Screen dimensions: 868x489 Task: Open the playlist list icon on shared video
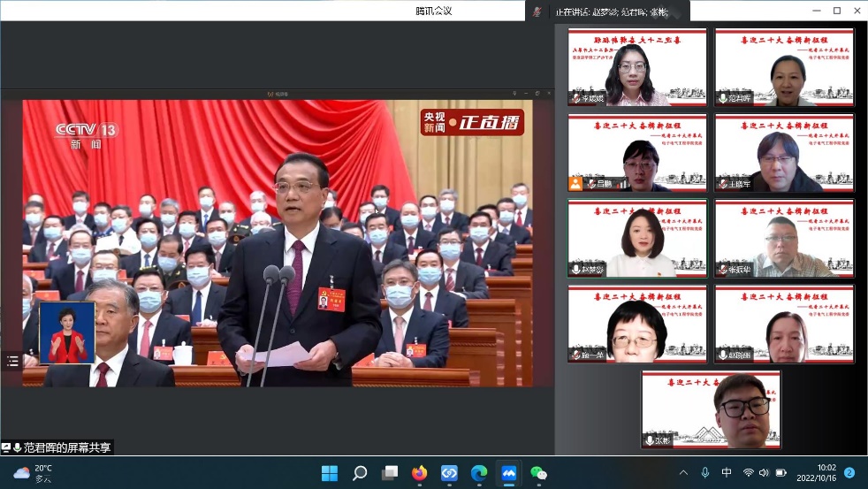(12, 361)
